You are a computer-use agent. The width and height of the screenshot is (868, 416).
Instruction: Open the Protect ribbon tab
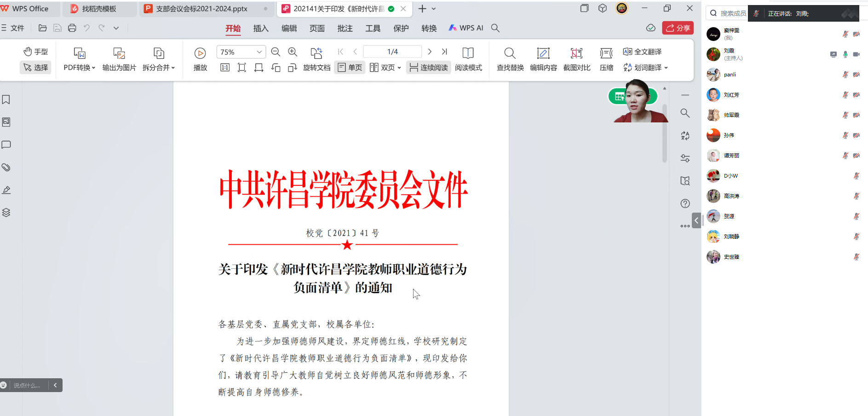click(401, 28)
